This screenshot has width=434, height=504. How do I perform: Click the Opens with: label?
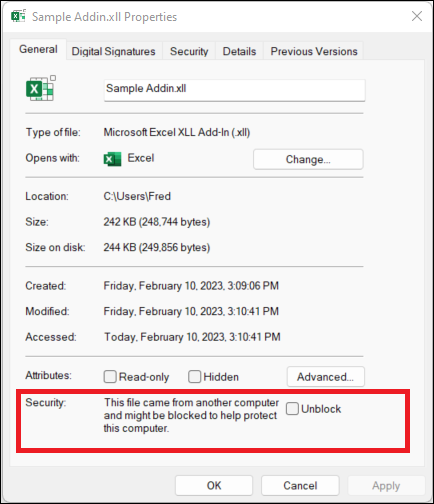pyautogui.click(x=52, y=158)
